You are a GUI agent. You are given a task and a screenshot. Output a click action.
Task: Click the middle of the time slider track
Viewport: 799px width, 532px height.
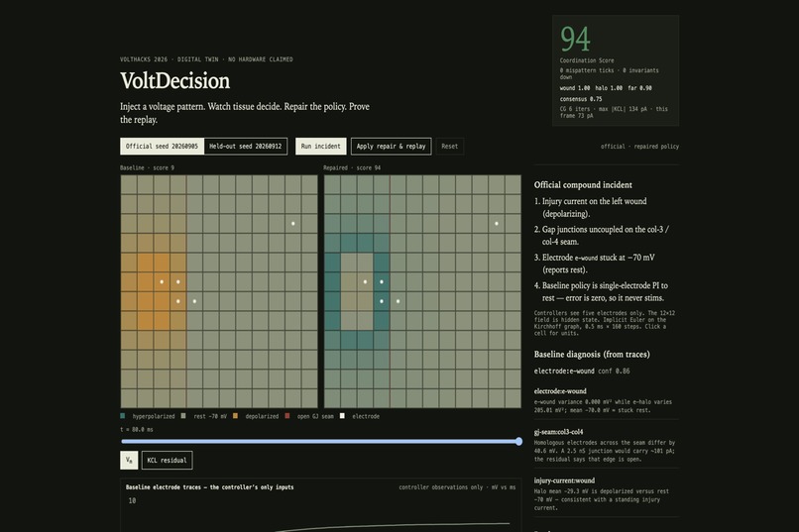[320, 442]
